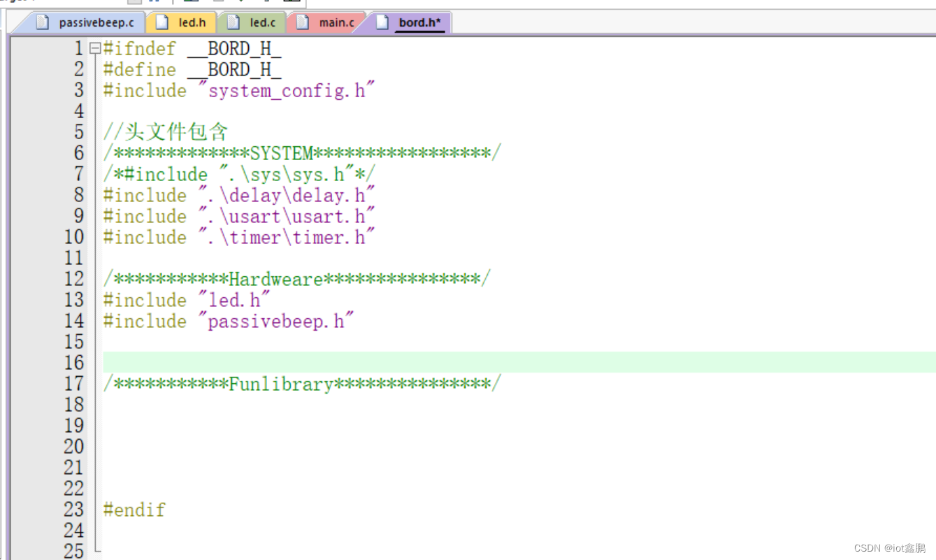This screenshot has width=936, height=560.
Task: Click the commented-out sys.h include line
Action: [239, 174]
